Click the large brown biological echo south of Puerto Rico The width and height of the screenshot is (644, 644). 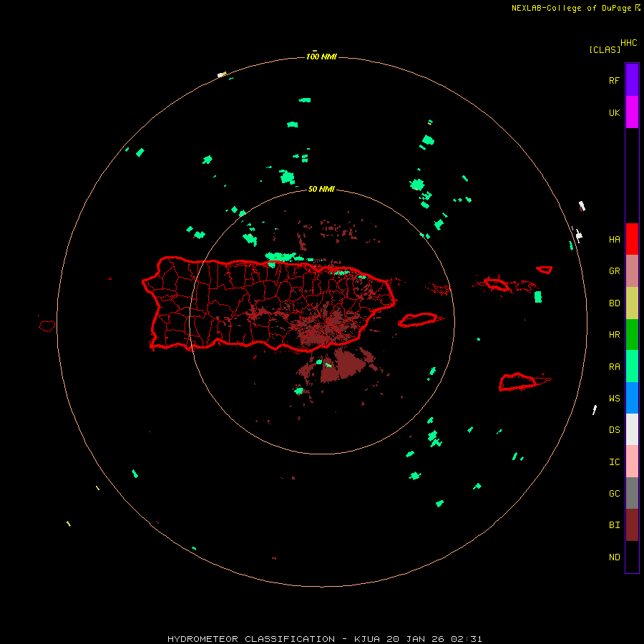click(x=343, y=365)
